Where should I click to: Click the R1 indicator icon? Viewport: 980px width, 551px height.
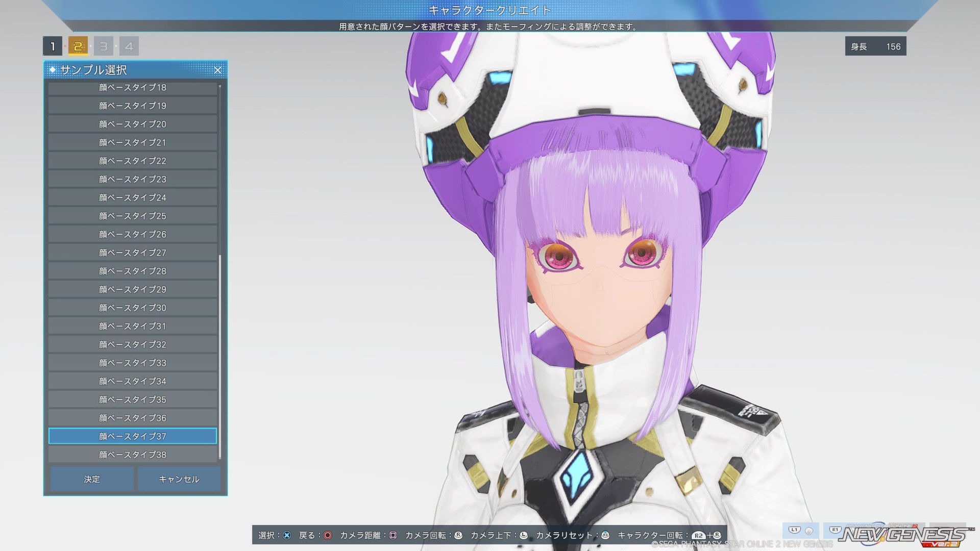(835, 530)
